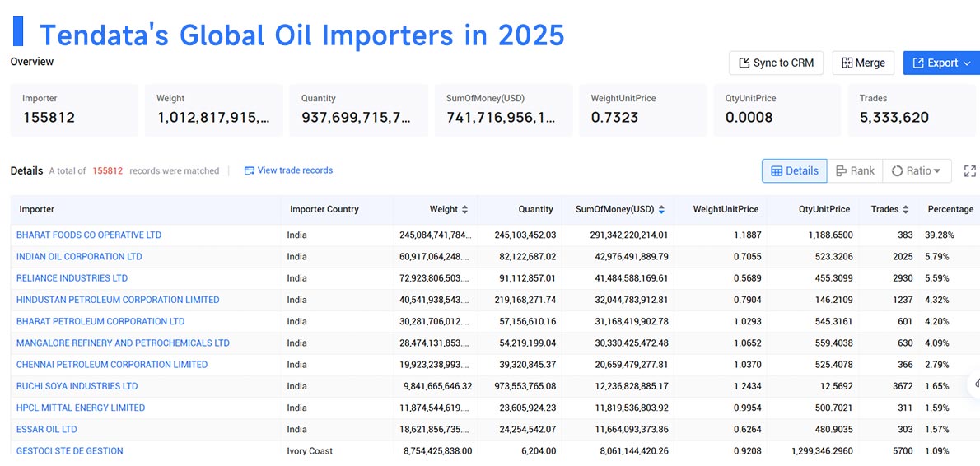Open BHARAT PETROLEUM CORPORATION LTD link
Screen dimensions: 980x466
click(x=100, y=321)
